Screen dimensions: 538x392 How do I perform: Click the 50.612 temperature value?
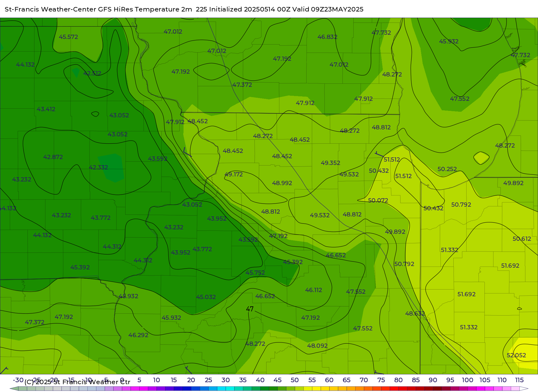(x=522, y=239)
